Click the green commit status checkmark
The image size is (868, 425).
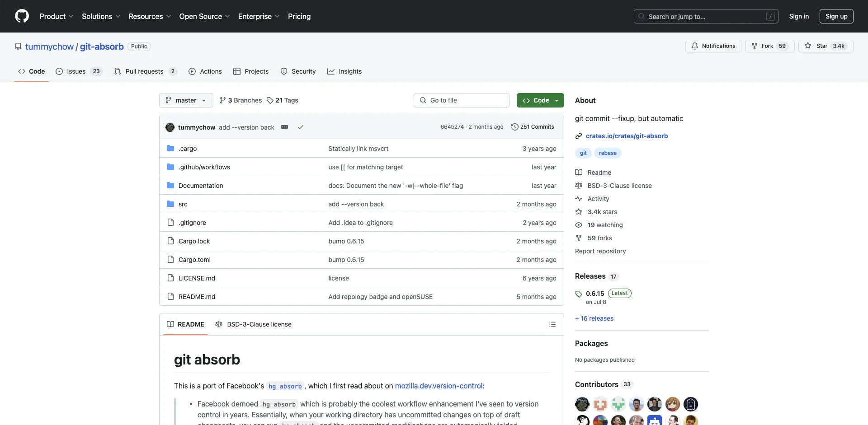tap(301, 127)
